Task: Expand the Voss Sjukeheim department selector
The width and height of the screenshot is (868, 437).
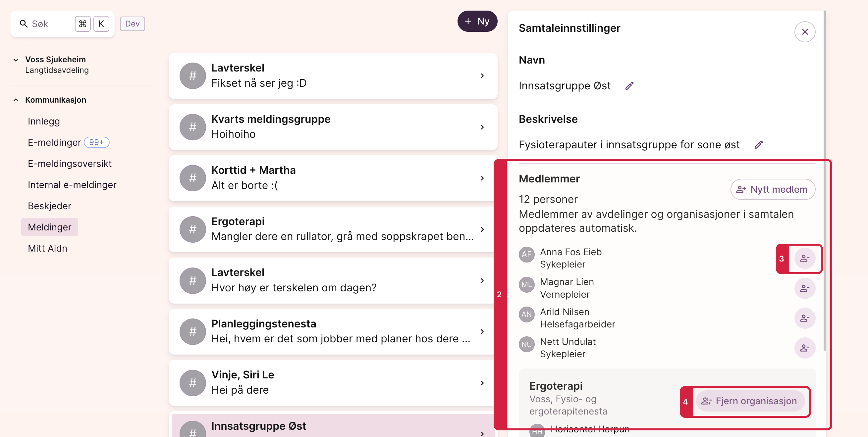Action: (16, 60)
